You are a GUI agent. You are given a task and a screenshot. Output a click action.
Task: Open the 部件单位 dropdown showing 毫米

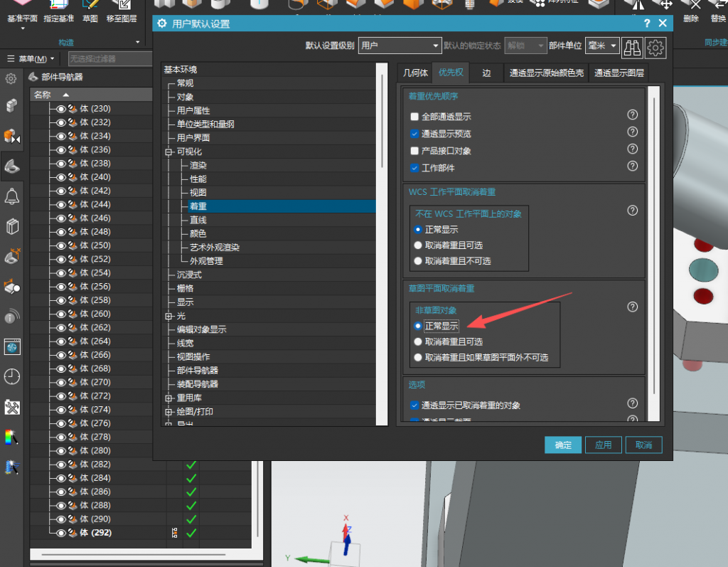602,46
